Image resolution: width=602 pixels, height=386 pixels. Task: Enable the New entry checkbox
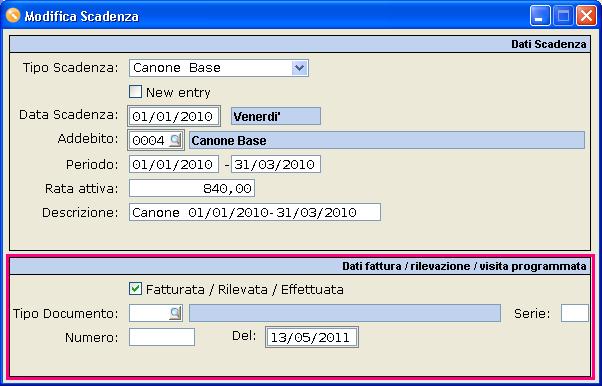pyautogui.click(x=135, y=92)
